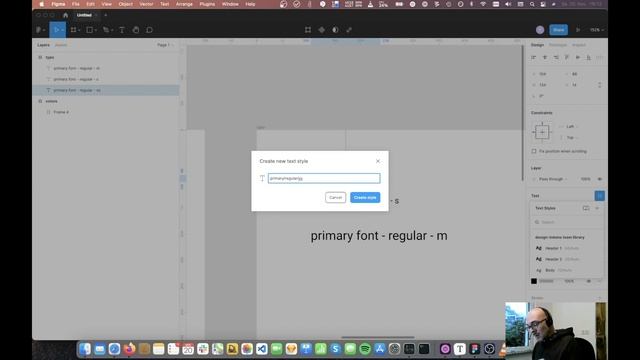Select the type frame in Layers

pos(105,58)
